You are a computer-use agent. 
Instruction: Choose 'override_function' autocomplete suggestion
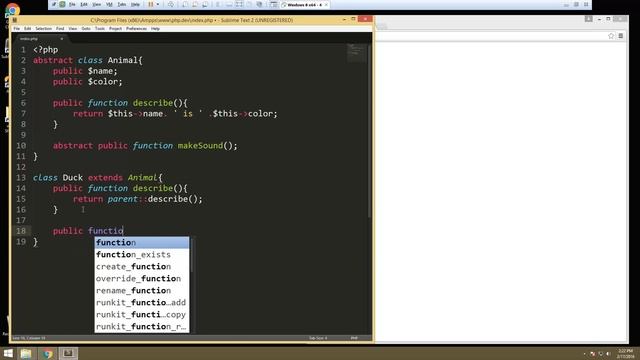click(x=142, y=278)
